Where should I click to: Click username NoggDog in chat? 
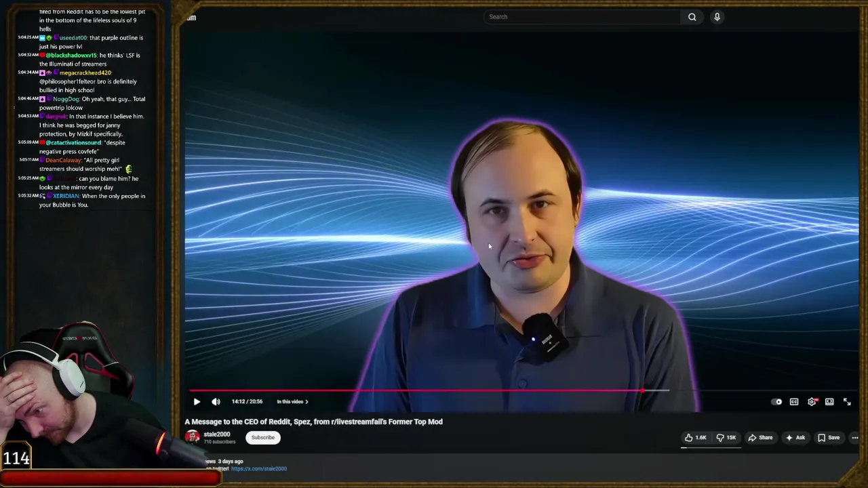pyautogui.click(x=66, y=99)
